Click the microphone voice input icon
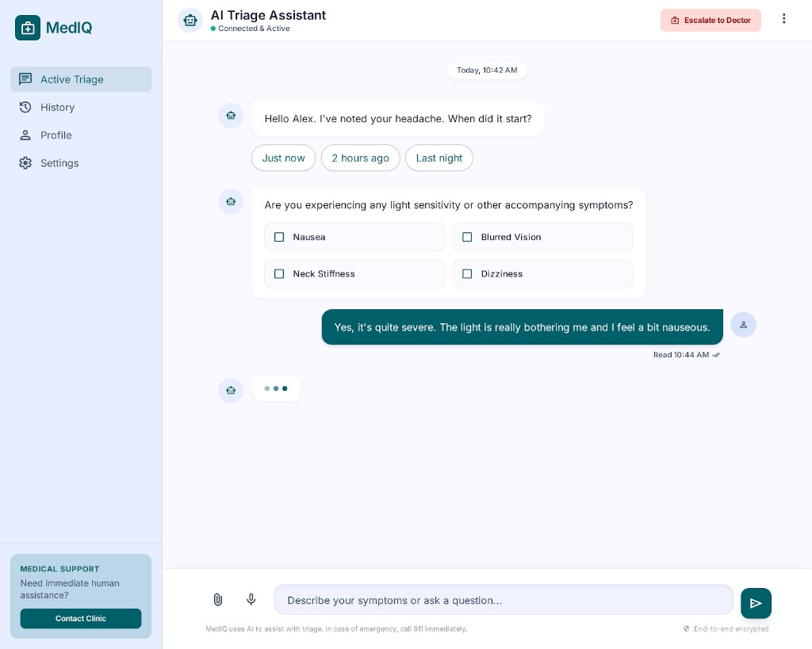Viewport: 812px width, 649px height. [251, 599]
